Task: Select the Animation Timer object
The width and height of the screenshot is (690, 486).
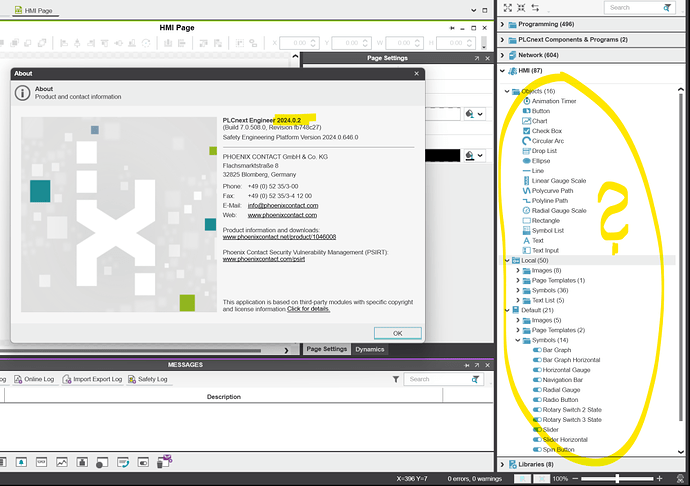Action: click(x=552, y=101)
